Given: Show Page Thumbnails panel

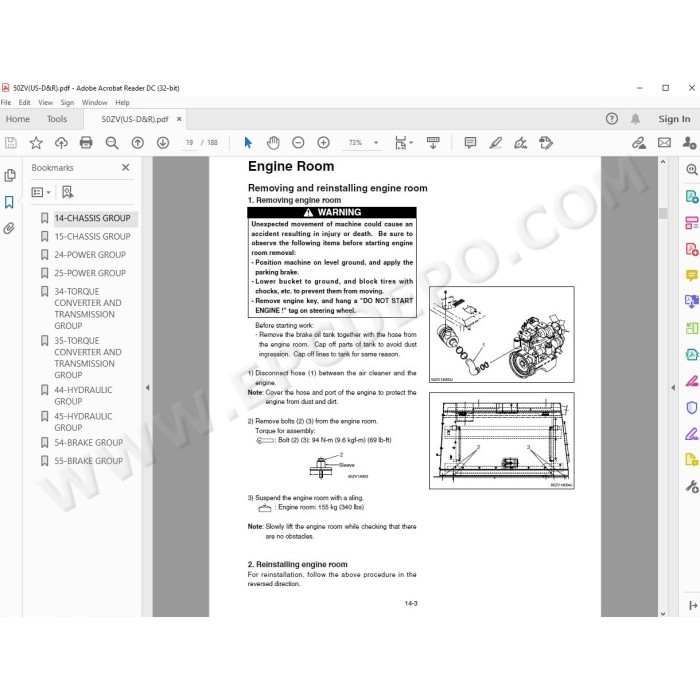Looking at the screenshot, I should [10, 175].
